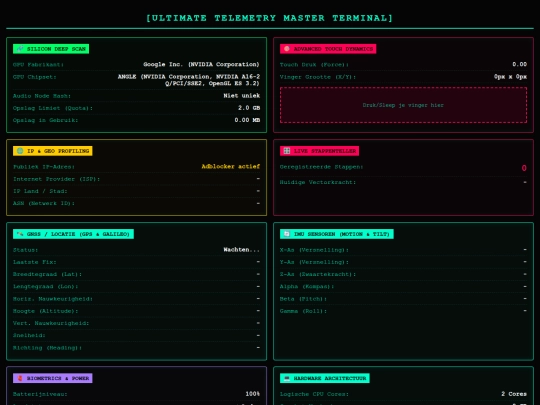540x405 pixels.
Task: Click the 'Z-As (Zwaartekracht):' label
Action: coord(318,274)
